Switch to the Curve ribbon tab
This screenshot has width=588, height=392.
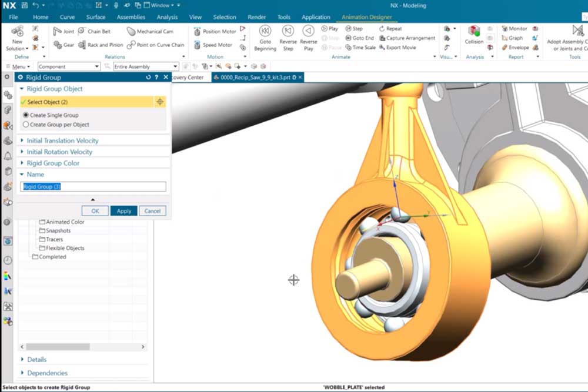(69, 17)
